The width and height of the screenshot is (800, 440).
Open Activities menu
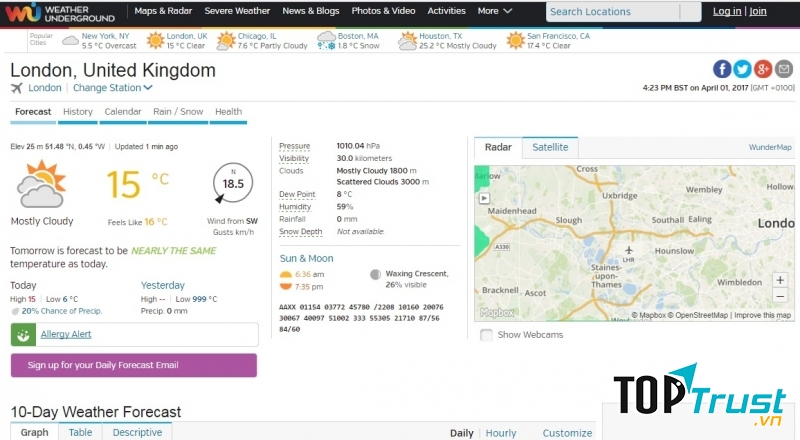(x=446, y=11)
